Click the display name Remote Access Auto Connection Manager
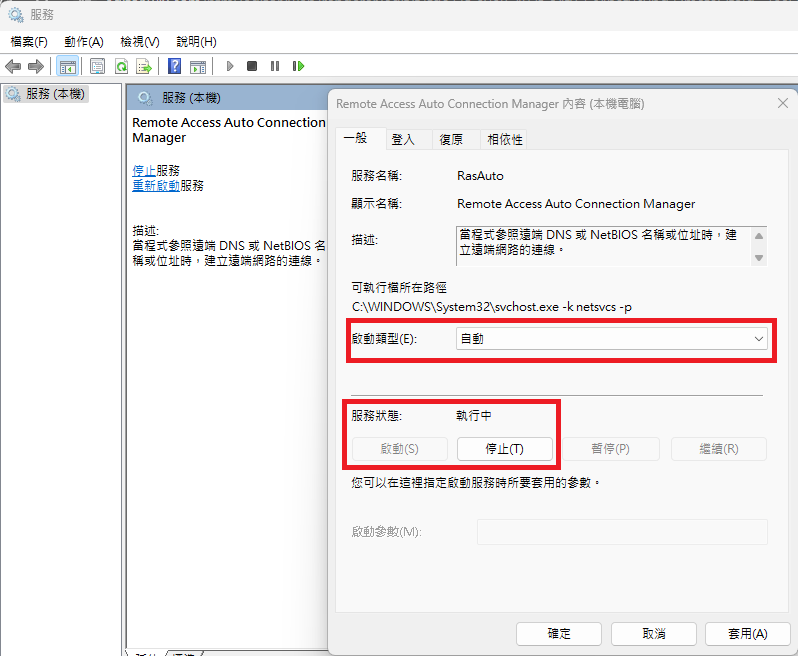The height and width of the screenshot is (656, 798). (576, 204)
